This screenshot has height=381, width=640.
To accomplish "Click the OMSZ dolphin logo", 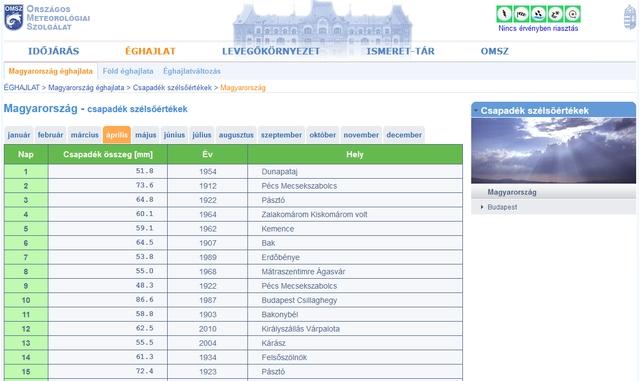I will point(13,18).
